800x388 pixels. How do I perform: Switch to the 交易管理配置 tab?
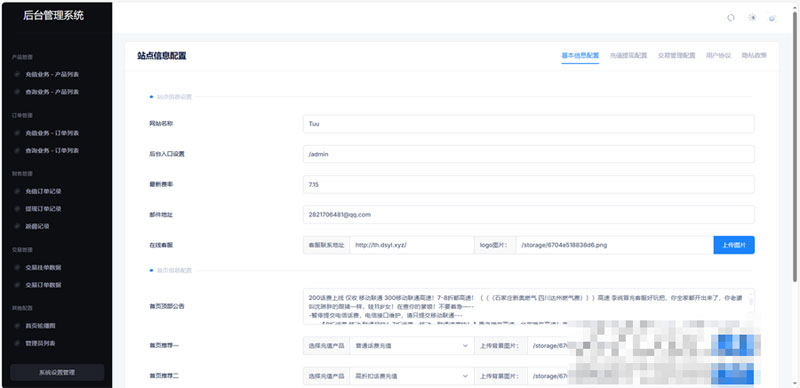[x=677, y=56]
